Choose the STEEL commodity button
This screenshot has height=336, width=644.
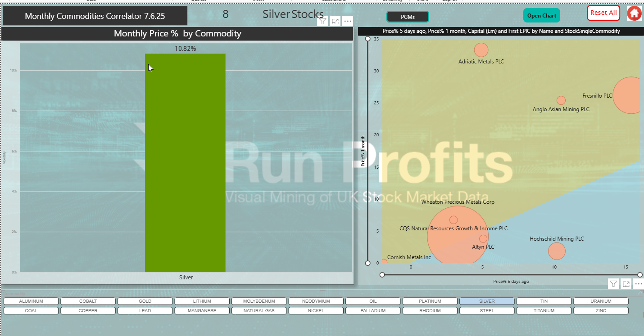(x=487, y=311)
